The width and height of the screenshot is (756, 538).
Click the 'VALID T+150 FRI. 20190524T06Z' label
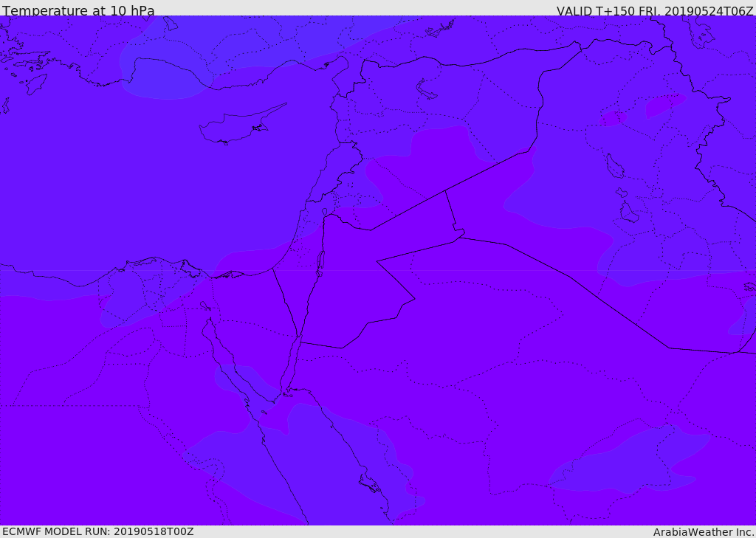pos(655,10)
